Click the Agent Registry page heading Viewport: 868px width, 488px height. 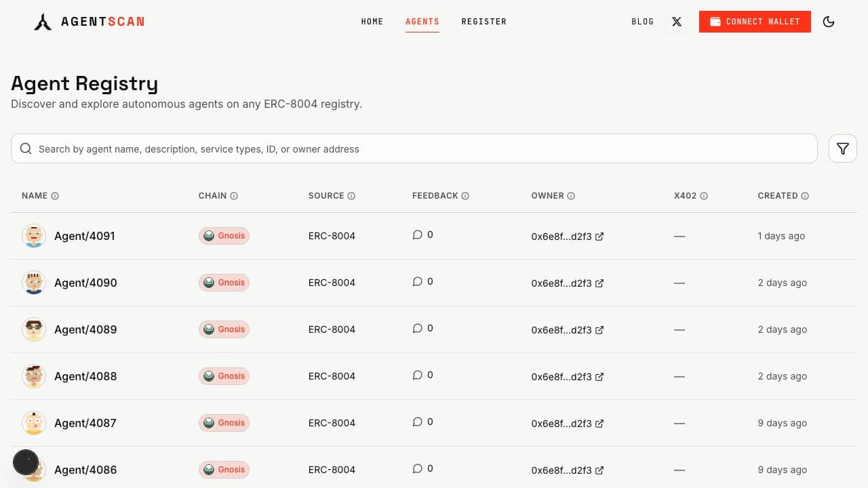click(x=85, y=83)
